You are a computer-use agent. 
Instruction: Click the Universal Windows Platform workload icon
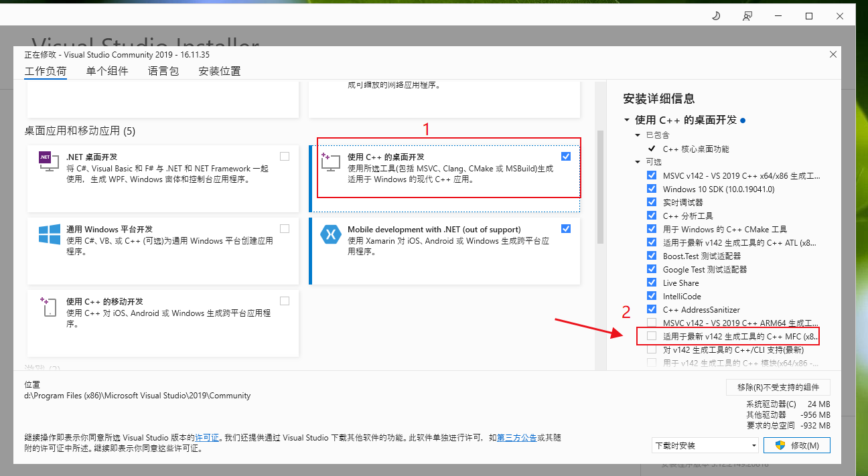[49, 234]
